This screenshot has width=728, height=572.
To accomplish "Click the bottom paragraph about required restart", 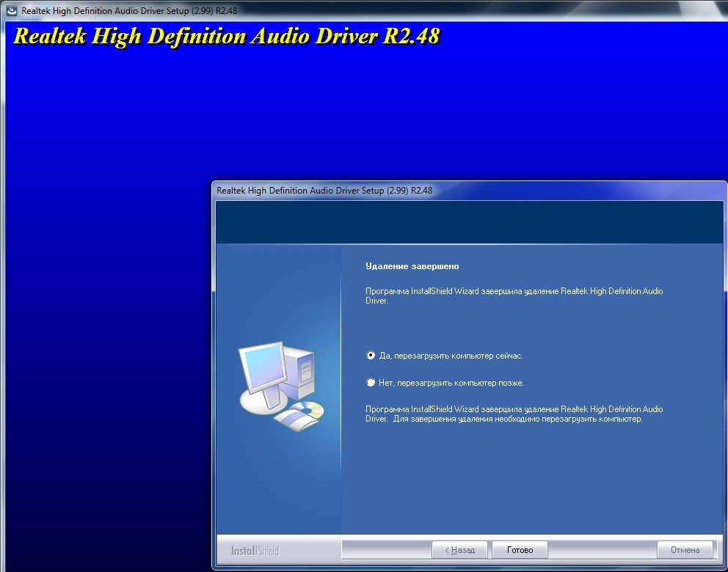I will pos(514,414).
